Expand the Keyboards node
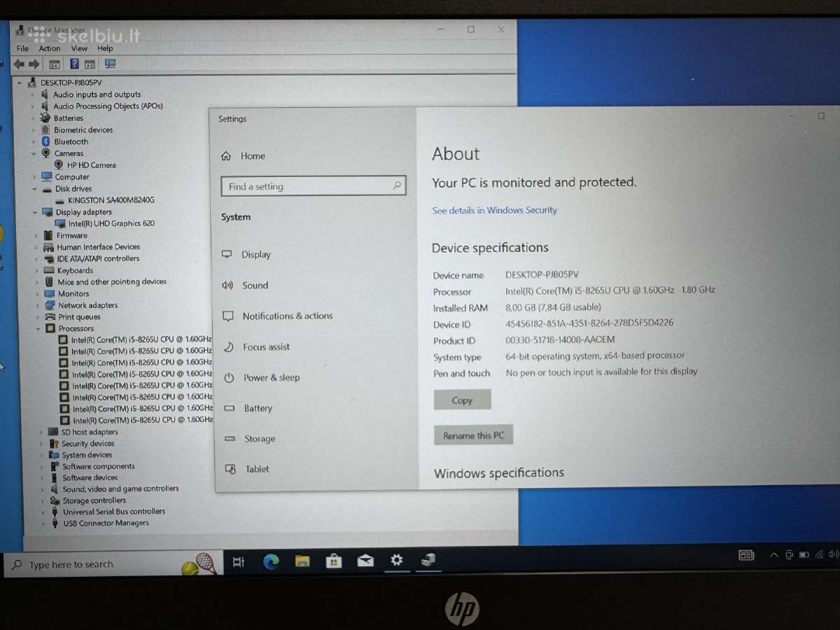 click(36, 270)
